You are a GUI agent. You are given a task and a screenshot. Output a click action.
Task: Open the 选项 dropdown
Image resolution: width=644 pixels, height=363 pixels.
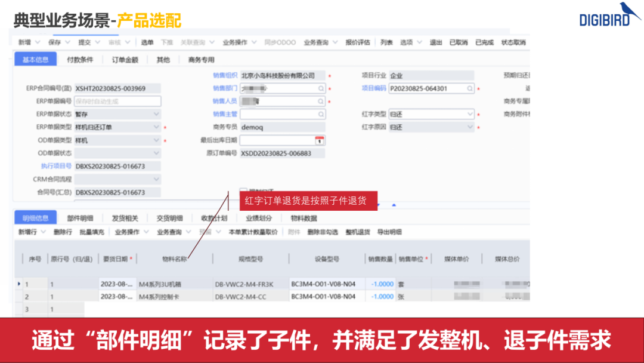[419, 42]
